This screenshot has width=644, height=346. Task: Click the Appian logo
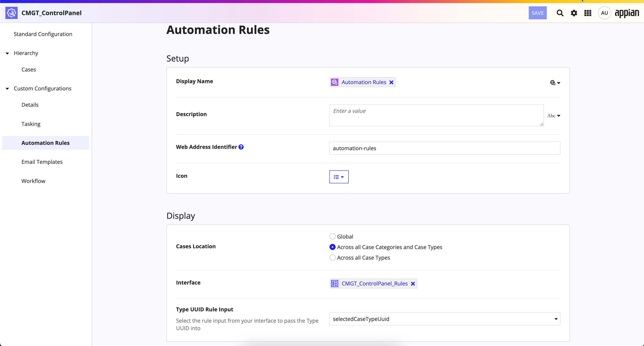point(627,13)
